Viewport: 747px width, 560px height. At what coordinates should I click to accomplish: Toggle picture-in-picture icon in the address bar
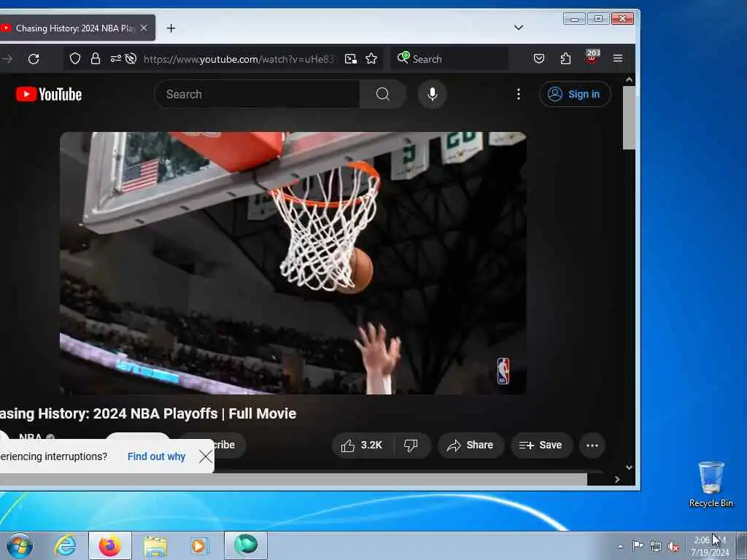pyautogui.click(x=351, y=58)
